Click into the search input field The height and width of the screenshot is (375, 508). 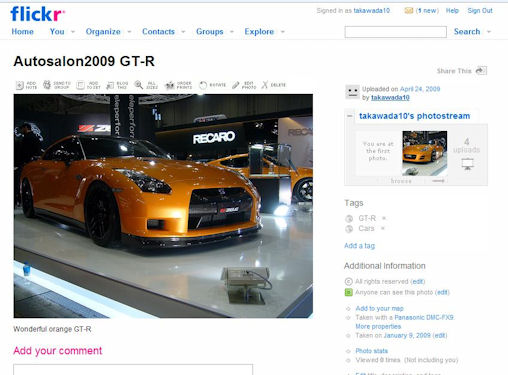pyautogui.click(x=395, y=32)
